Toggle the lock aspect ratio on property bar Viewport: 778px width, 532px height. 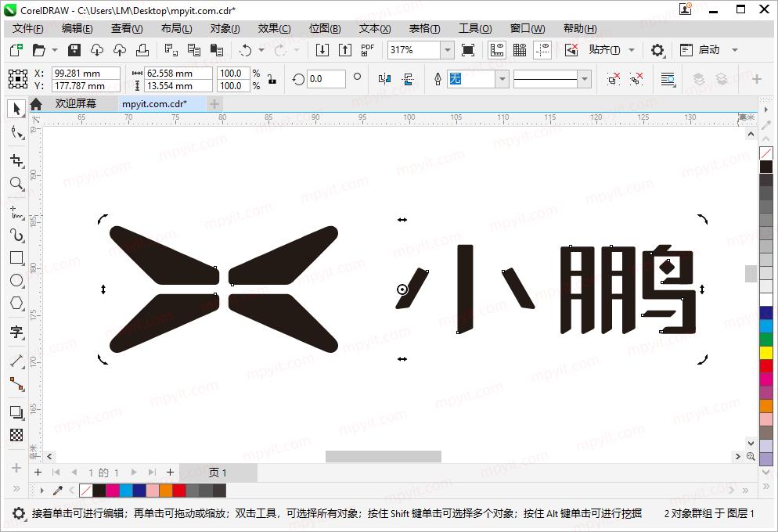[272, 80]
